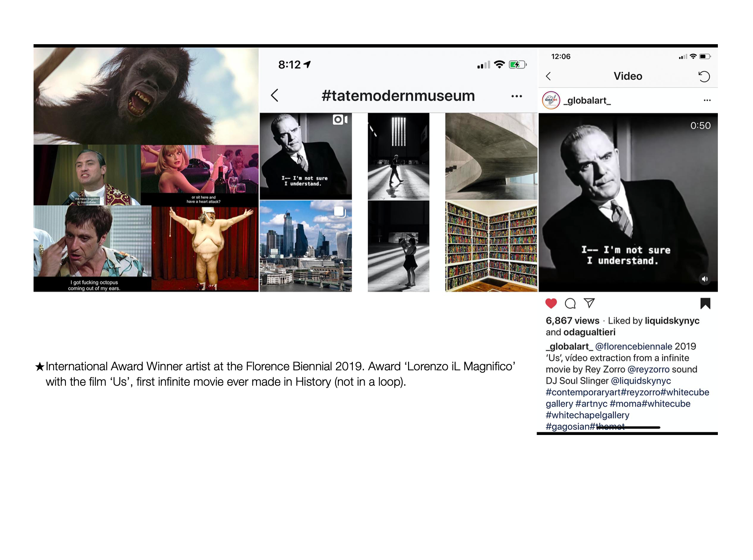This screenshot has height=560, width=753.
Task: Select the screaming ape film still
Action: point(146,96)
